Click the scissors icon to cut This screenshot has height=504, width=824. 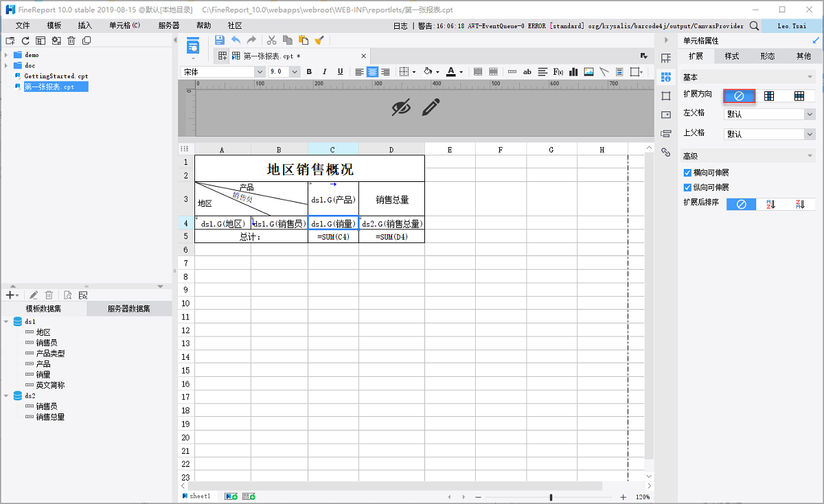[x=271, y=40]
